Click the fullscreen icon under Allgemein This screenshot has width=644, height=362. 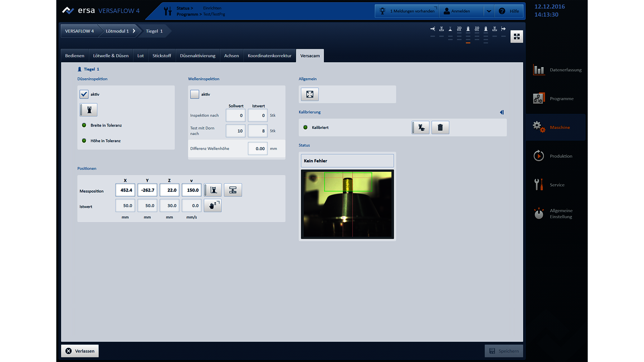tap(309, 94)
